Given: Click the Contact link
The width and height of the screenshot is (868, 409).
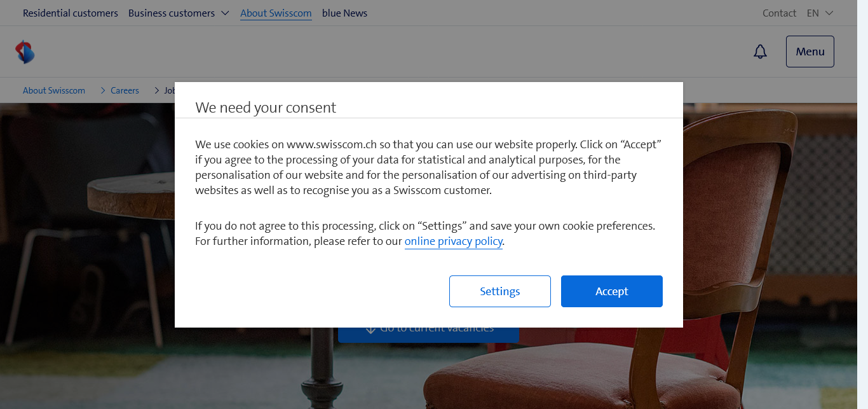Looking at the screenshot, I should pyautogui.click(x=779, y=13).
